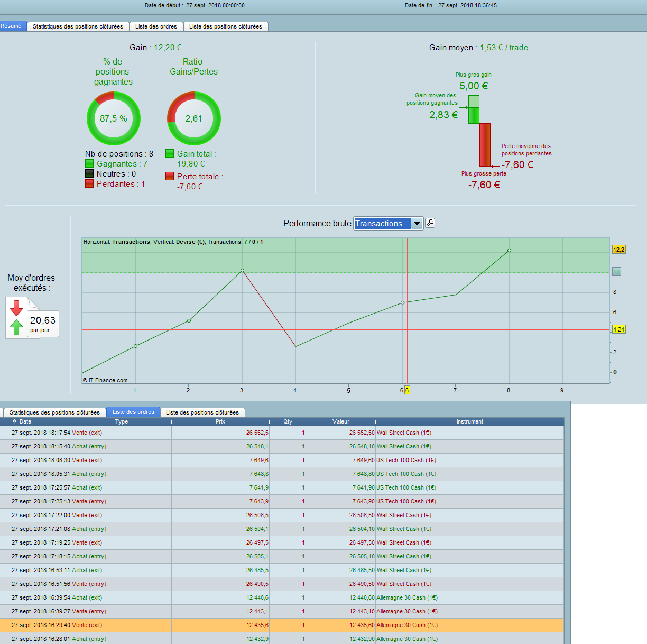Switch to the Résumé tab
The width and height of the screenshot is (647, 644).
pos(11,26)
